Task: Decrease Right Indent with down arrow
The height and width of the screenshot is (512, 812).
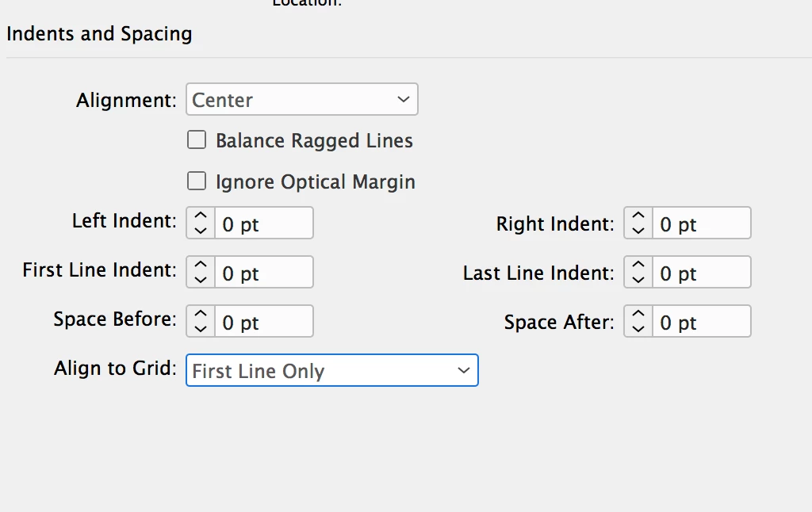Action: [x=638, y=231]
